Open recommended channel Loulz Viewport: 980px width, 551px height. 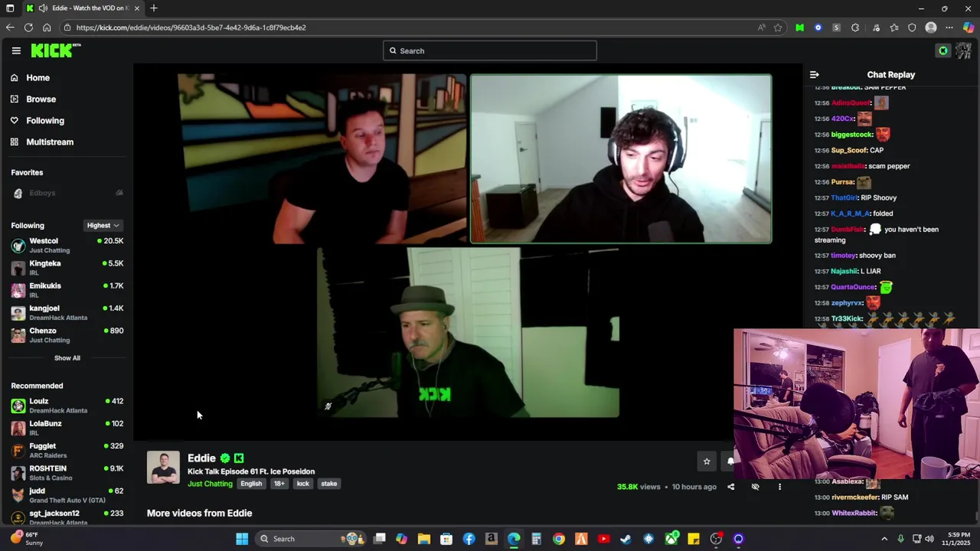click(x=67, y=406)
